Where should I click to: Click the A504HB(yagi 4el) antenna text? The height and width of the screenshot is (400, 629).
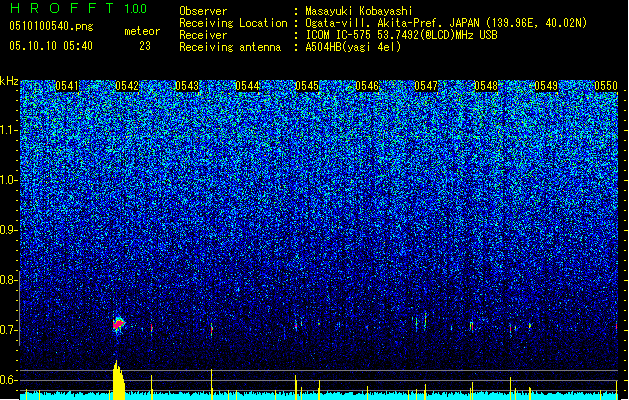point(353,47)
